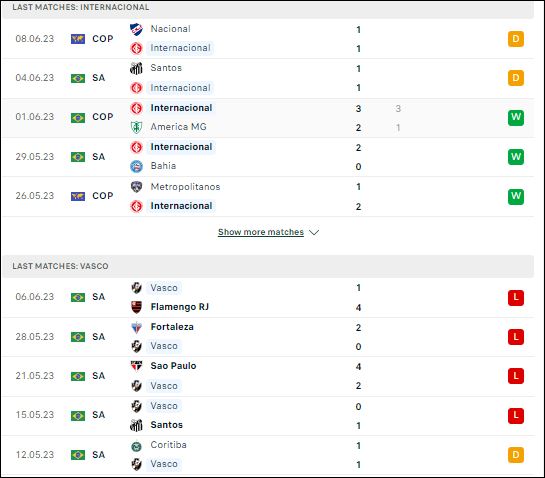Click the America MG team logo
This screenshot has width=545, height=478.
pyautogui.click(x=136, y=127)
